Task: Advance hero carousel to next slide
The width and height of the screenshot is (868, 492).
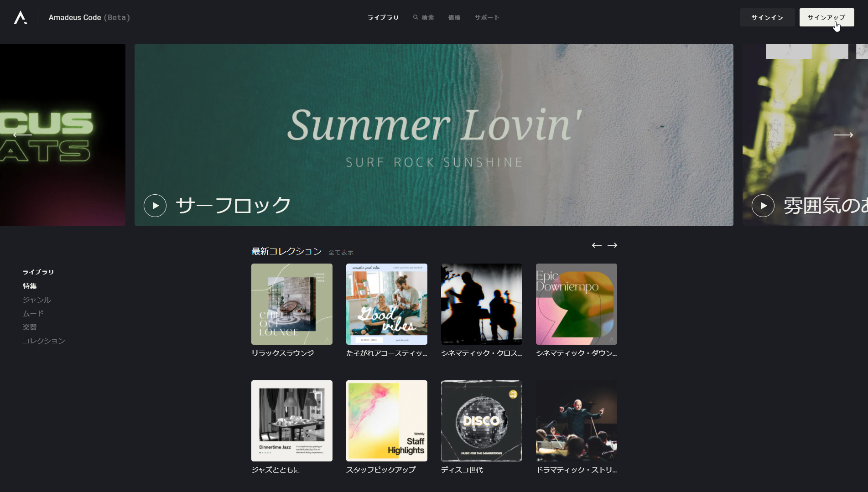Action: 843,135
